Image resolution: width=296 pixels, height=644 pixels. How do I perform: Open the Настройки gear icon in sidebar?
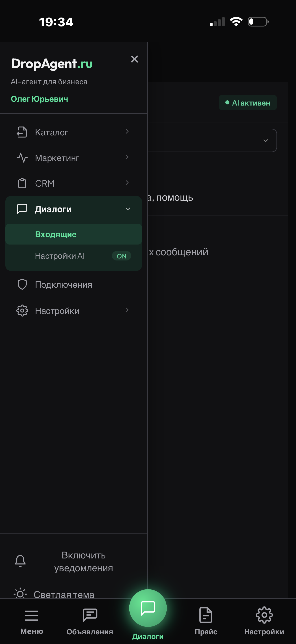click(22, 311)
